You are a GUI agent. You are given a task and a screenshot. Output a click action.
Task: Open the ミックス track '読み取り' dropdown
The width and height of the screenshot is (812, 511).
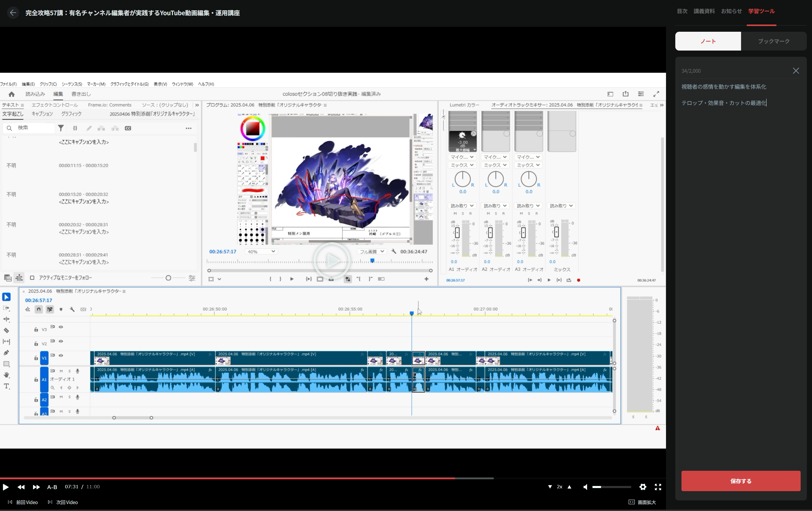tap(561, 206)
